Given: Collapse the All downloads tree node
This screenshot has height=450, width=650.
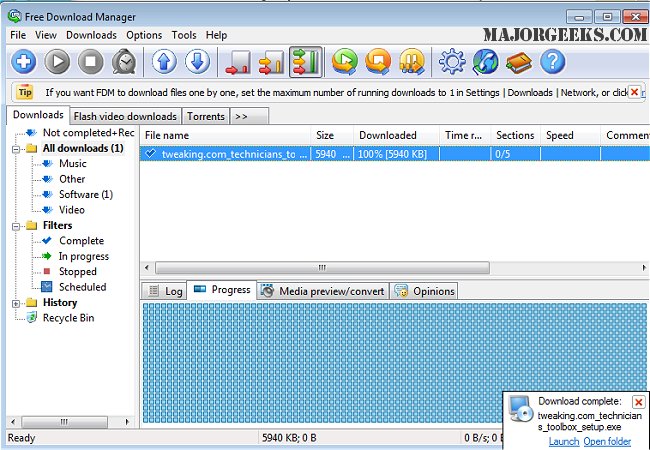Looking at the screenshot, I should coord(17,149).
